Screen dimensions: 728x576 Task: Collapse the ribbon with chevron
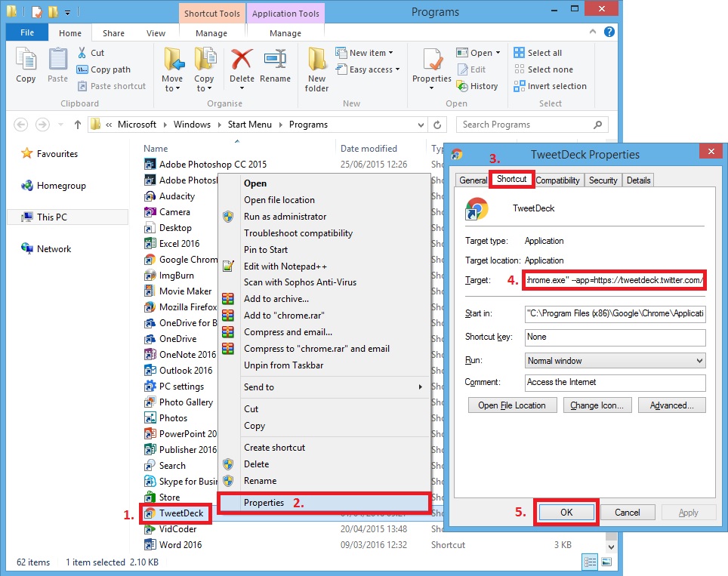tap(592, 32)
